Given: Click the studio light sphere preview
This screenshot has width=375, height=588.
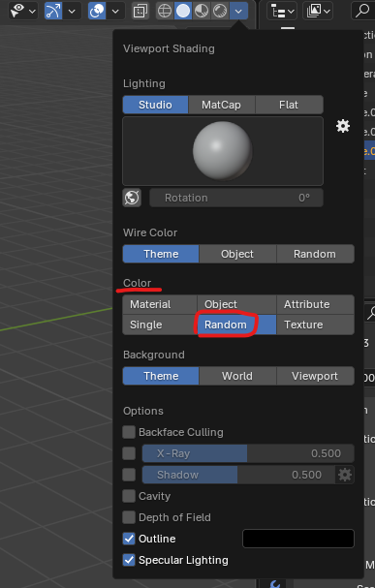Looking at the screenshot, I should pyautogui.click(x=223, y=151).
